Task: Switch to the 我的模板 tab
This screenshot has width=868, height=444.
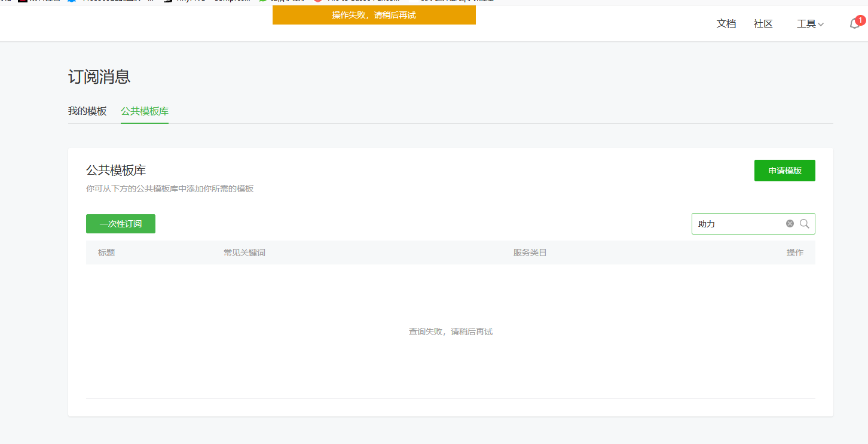Action: point(87,111)
